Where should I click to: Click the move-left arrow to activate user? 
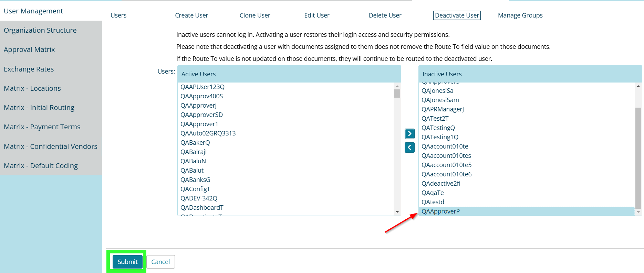(409, 148)
